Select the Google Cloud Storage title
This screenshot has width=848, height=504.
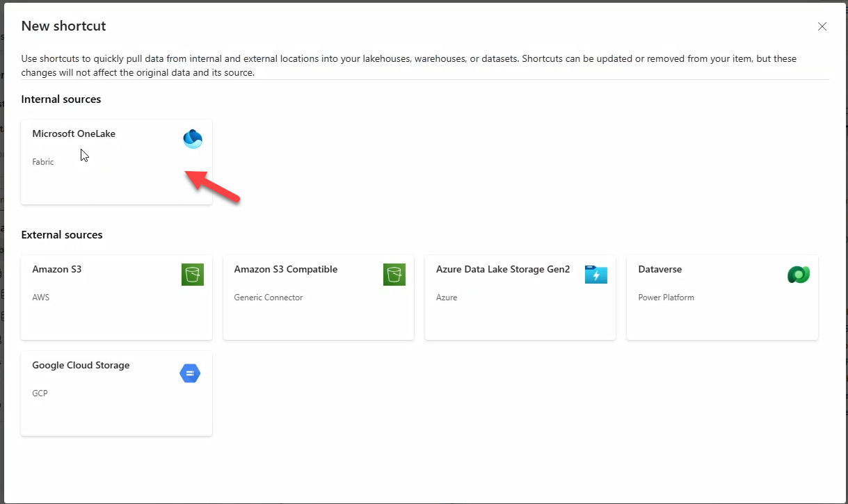point(81,365)
